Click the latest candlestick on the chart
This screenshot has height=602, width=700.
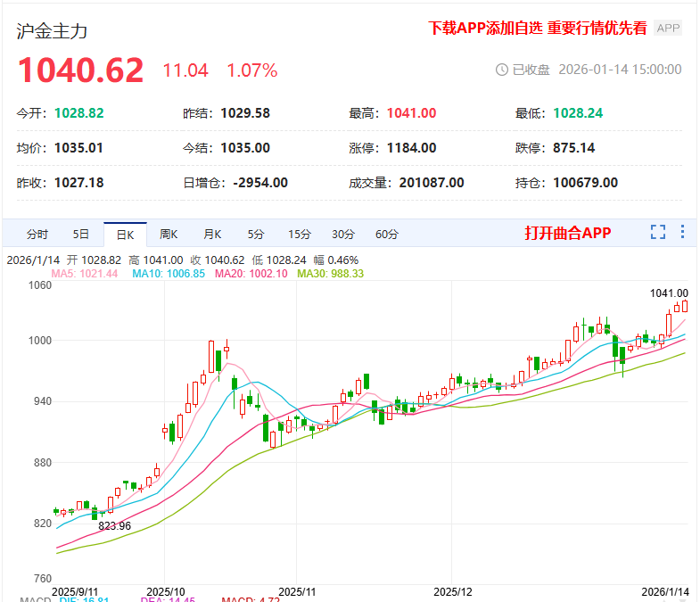coord(685,306)
